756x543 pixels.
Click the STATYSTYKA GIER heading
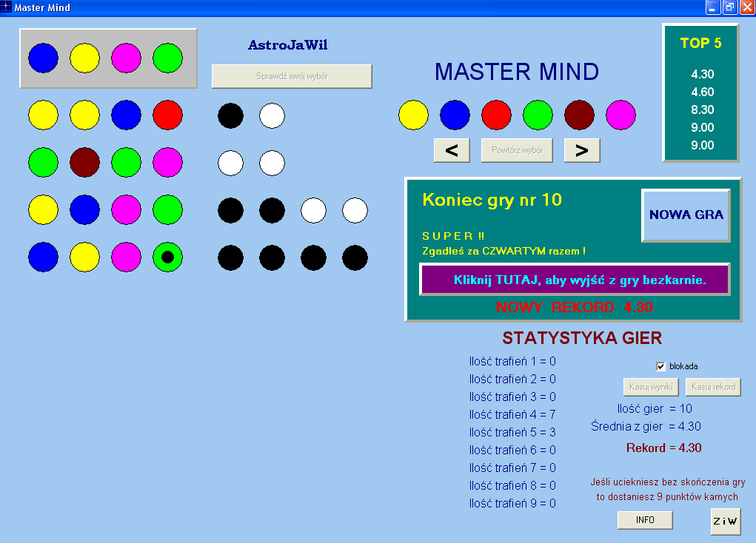[582, 338]
